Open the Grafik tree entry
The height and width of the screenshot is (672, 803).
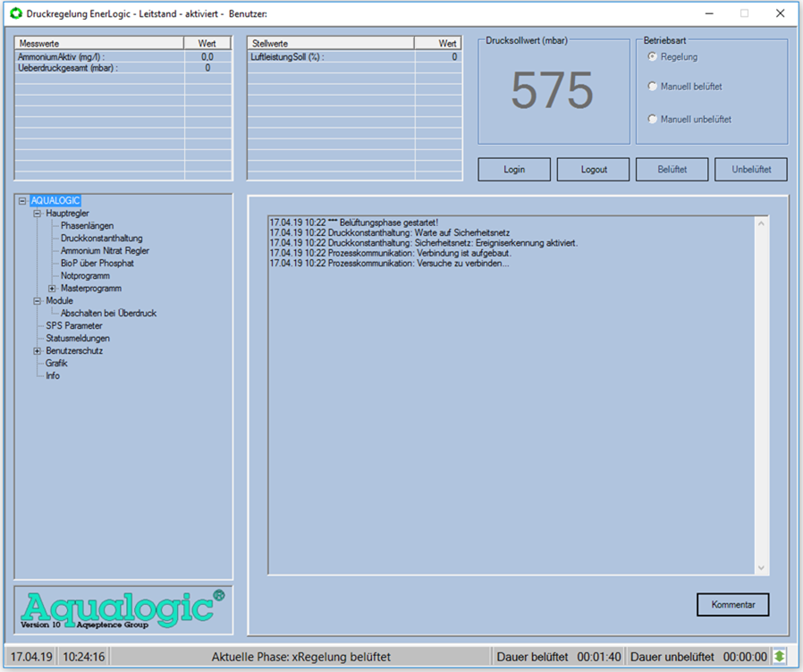point(56,364)
